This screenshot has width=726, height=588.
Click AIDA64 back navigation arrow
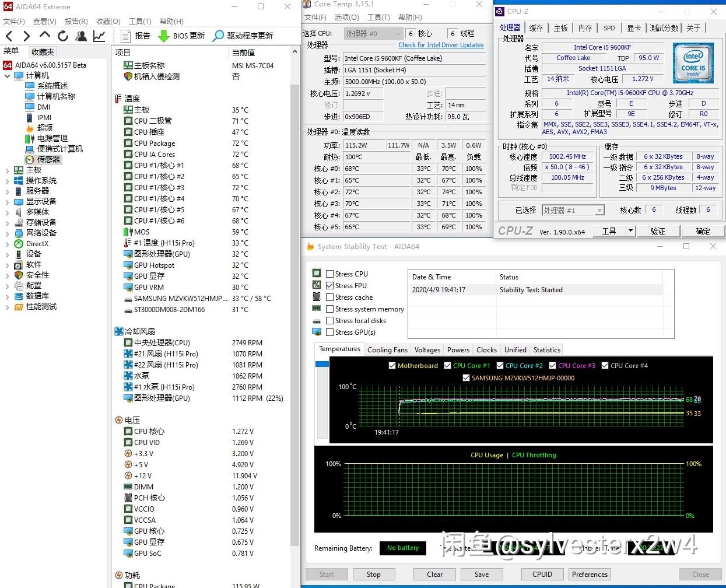click(9, 36)
